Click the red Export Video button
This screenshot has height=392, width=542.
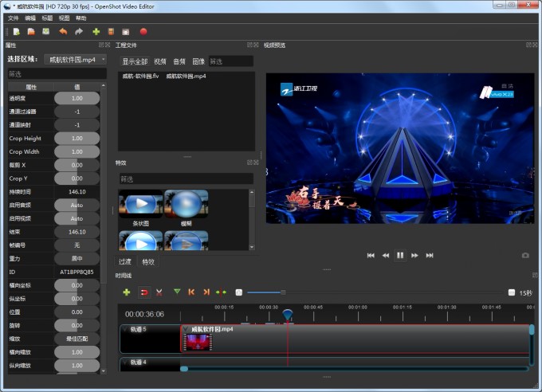click(x=143, y=32)
